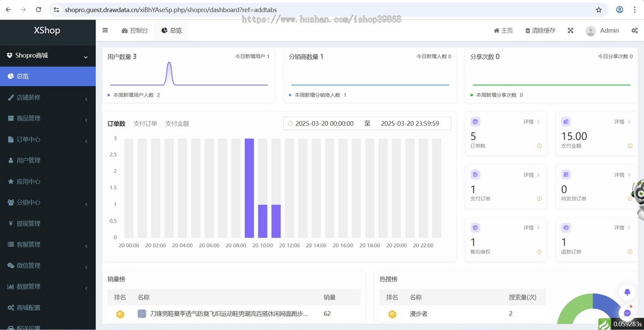Select 支付订单 chart tab
Screen dimensions: 644x330
click(x=145, y=124)
